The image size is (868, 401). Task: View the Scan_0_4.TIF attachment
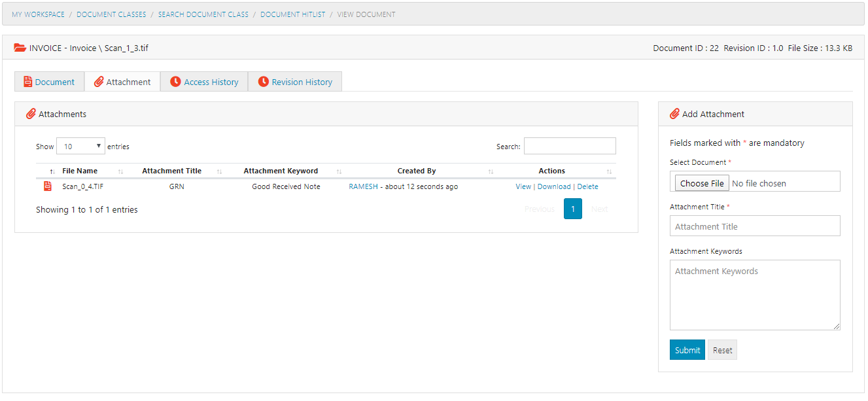click(x=523, y=186)
